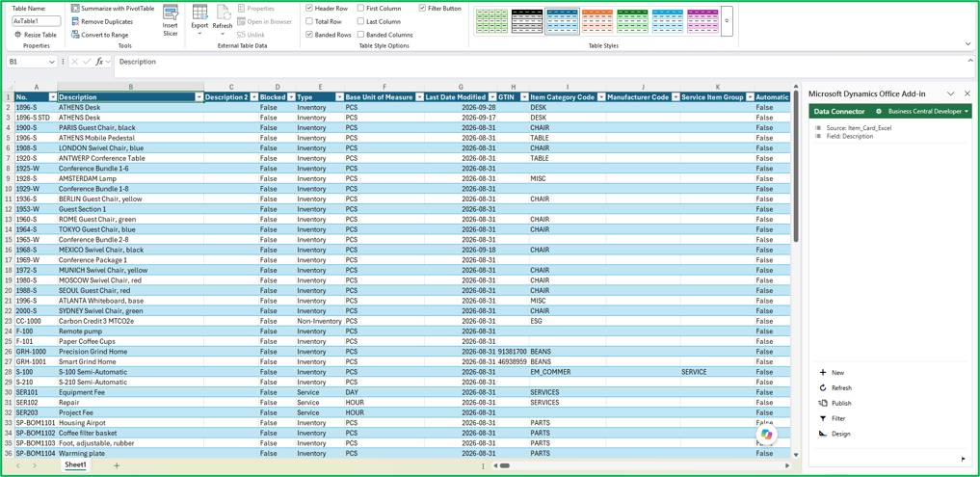Open the Base Unit of Measure filter dropdown

click(x=419, y=97)
